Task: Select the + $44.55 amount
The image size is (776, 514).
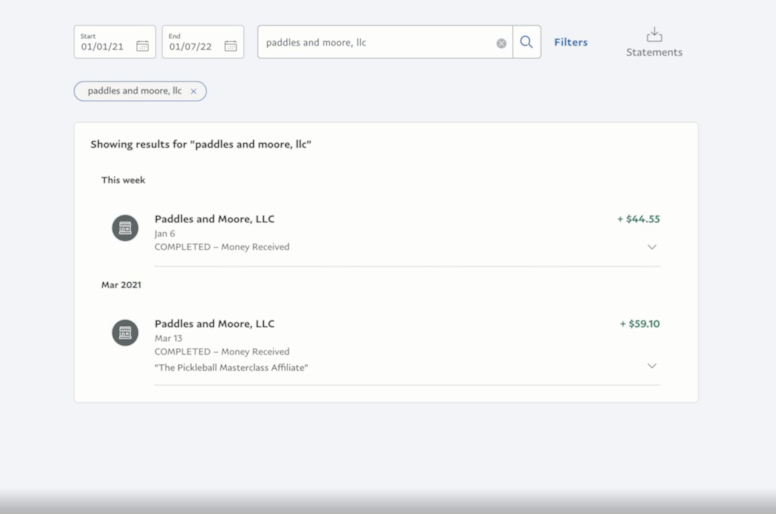Action: [638, 219]
